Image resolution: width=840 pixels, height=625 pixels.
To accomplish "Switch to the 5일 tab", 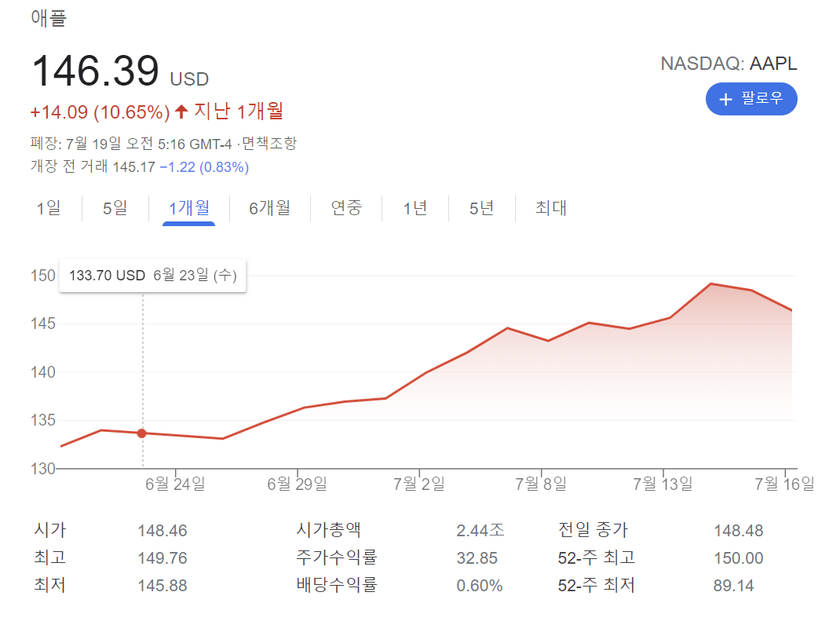I will (115, 208).
